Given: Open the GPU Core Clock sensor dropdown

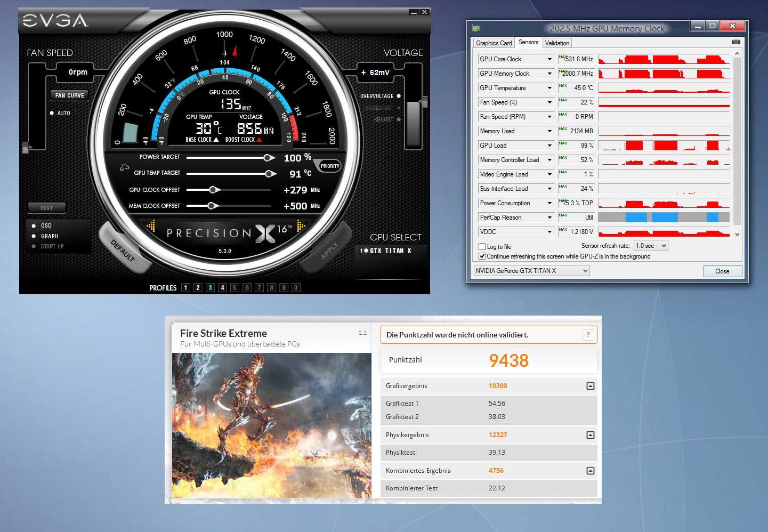Looking at the screenshot, I should pyautogui.click(x=549, y=59).
